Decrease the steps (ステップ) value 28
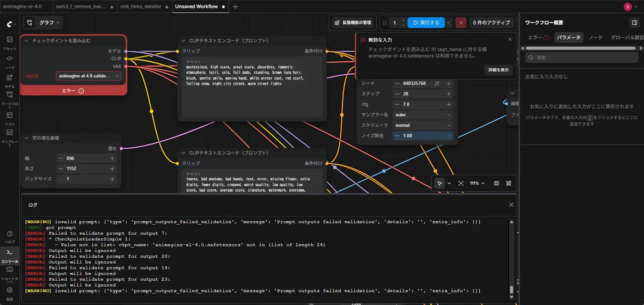This screenshot has width=644, height=305. pos(397,94)
